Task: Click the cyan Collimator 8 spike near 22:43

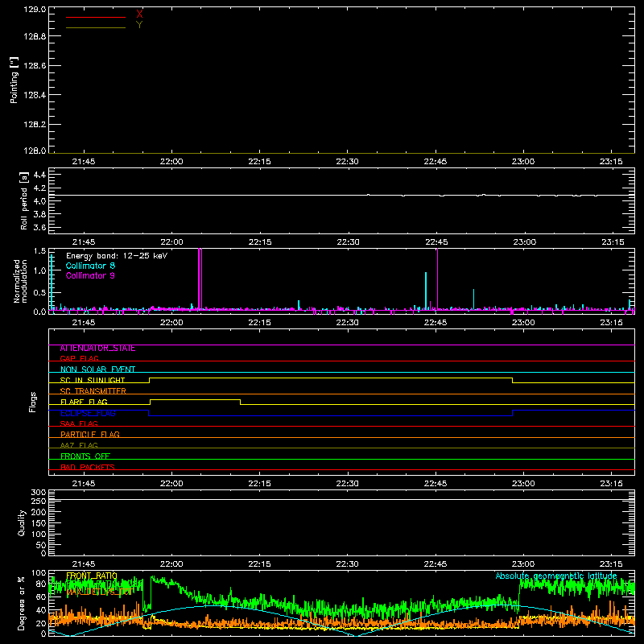Action: (x=426, y=291)
